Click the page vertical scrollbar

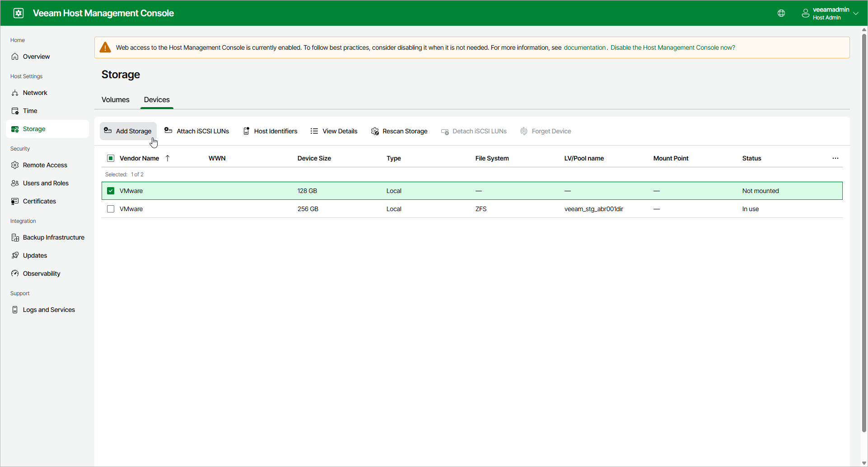tap(864, 233)
